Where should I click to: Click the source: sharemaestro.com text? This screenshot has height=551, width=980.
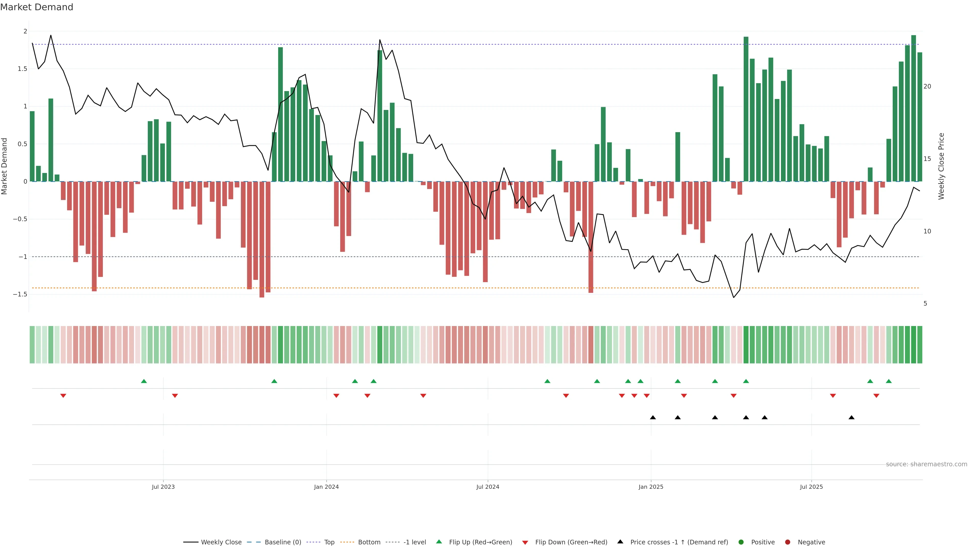click(926, 464)
